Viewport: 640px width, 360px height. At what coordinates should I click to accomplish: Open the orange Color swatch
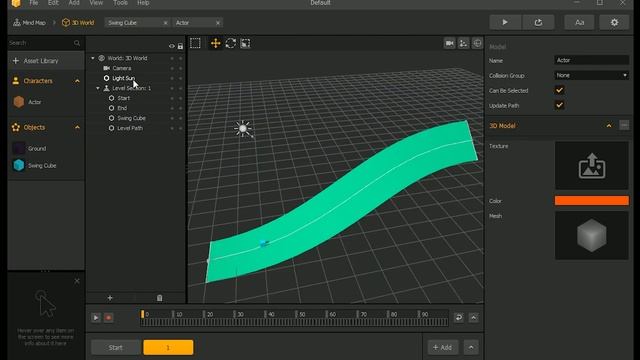click(x=591, y=200)
